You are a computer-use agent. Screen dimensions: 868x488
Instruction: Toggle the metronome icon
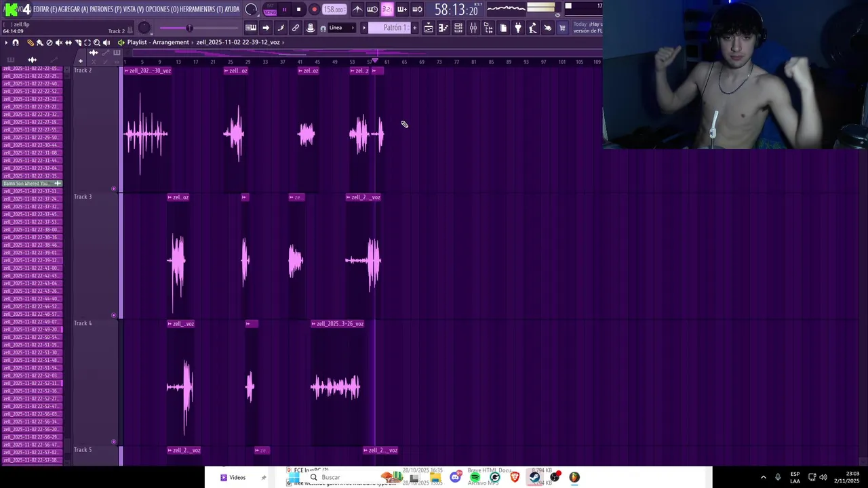click(x=357, y=9)
